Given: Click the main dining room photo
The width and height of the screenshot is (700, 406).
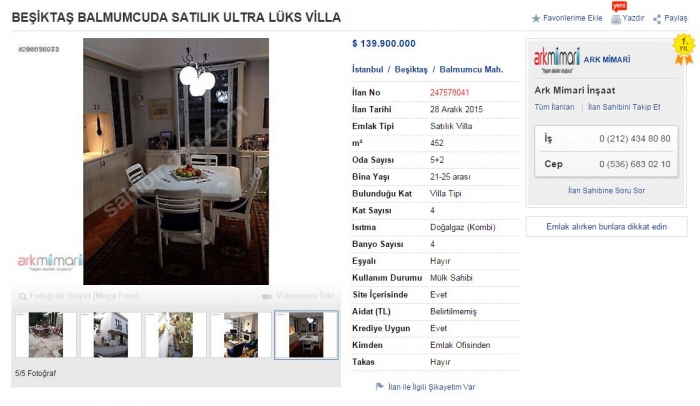Looking at the screenshot, I should (176, 161).
